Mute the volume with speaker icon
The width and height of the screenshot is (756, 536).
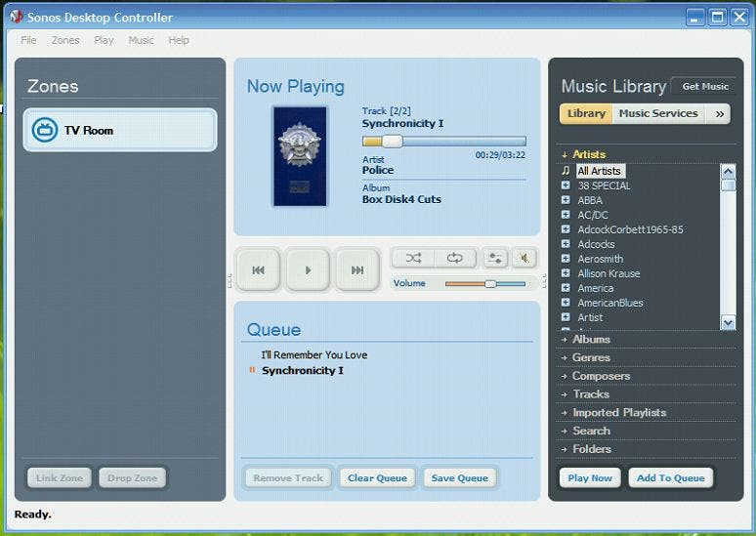tap(525, 258)
